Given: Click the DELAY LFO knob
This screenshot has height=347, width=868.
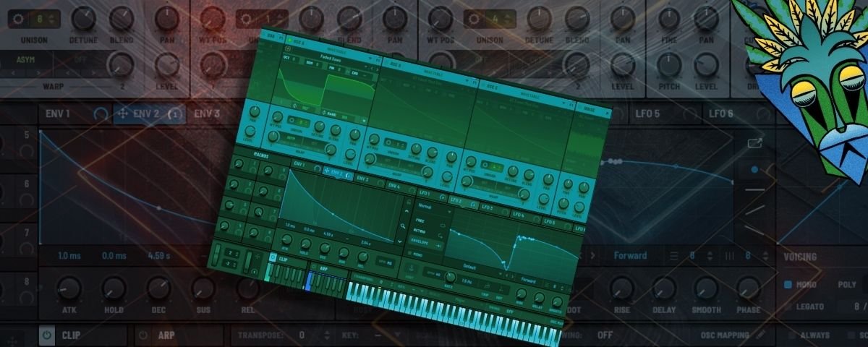Looking at the screenshot, I should [664, 288].
